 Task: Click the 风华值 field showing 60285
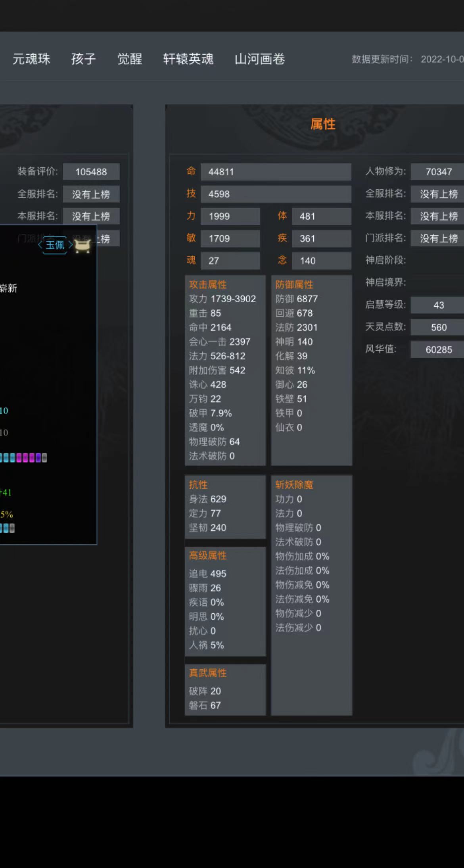(438, 350)
